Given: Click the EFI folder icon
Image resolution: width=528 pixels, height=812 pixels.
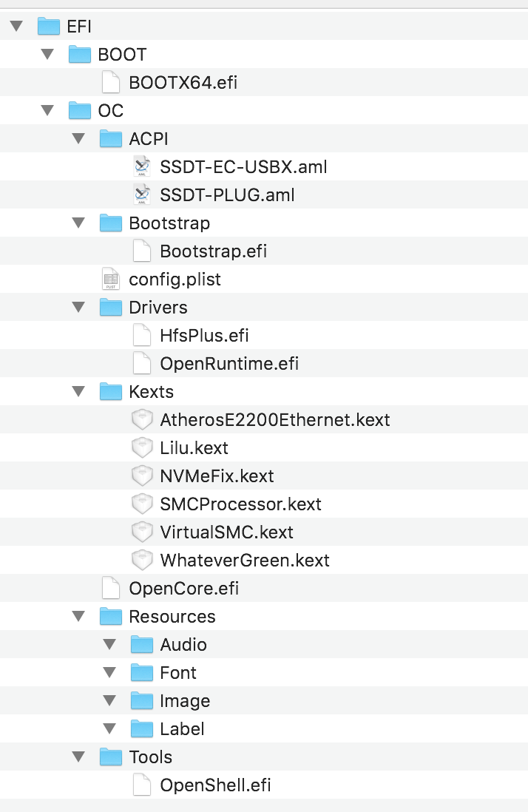Looking at the screenshot, I should click(48, 27).
